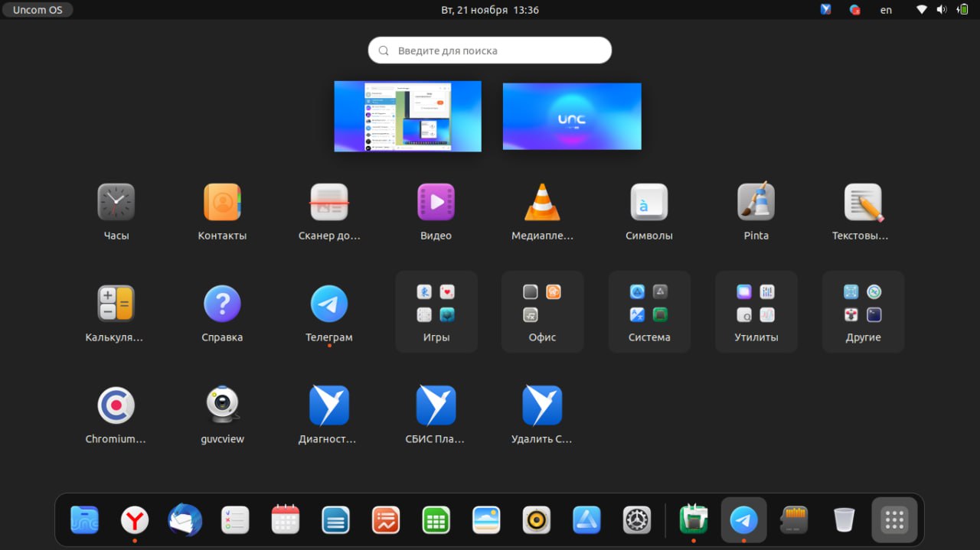Image resolution: width=980 pixels, height=550 pixels.
Task: Open the VLC media player icon
Action: (542, 203)
